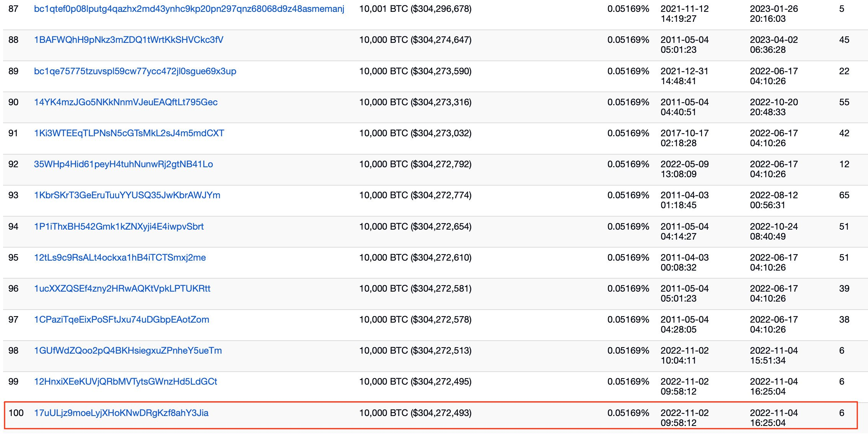Open address 1ucXXZQSEf4zny2HRwAQKtVpkLPTUKRtt
868x434 pixels.
tap(122, 289)
